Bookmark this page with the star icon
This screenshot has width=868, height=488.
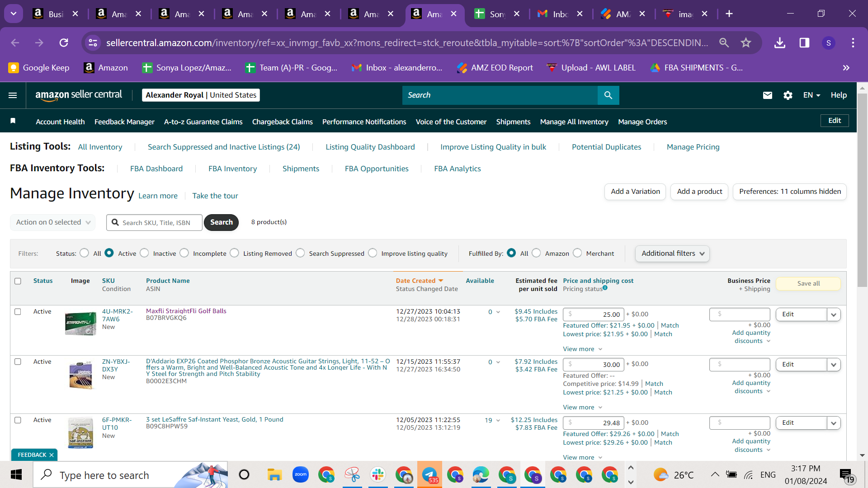(746, 43)
